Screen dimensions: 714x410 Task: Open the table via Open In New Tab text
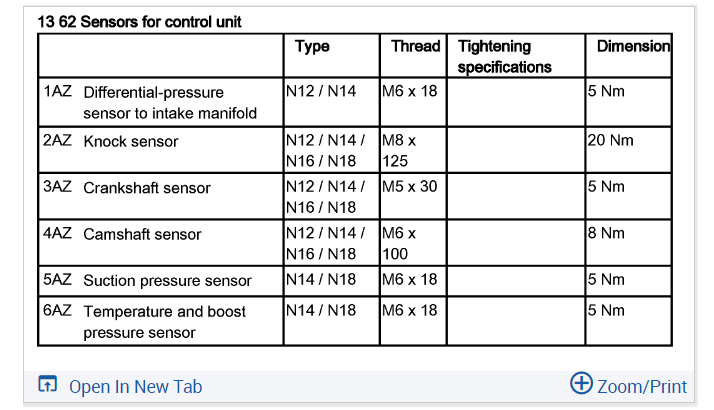coord(135,386)
